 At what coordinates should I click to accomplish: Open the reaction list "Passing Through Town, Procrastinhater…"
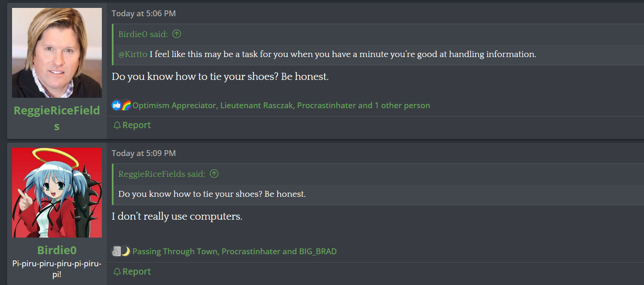(234, 251)
